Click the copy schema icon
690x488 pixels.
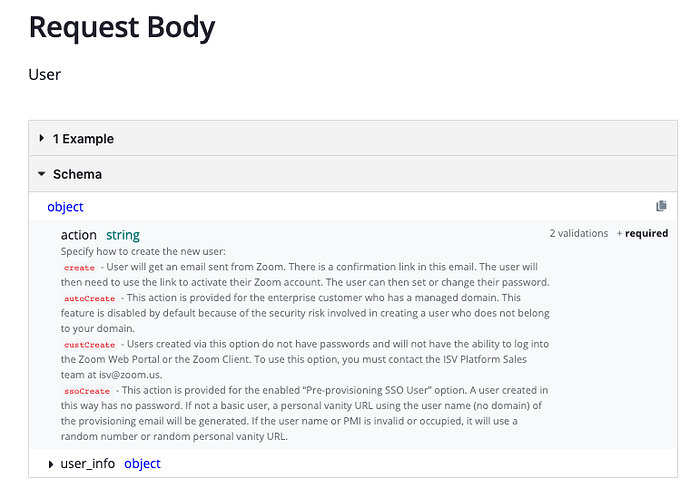[661, 206]
